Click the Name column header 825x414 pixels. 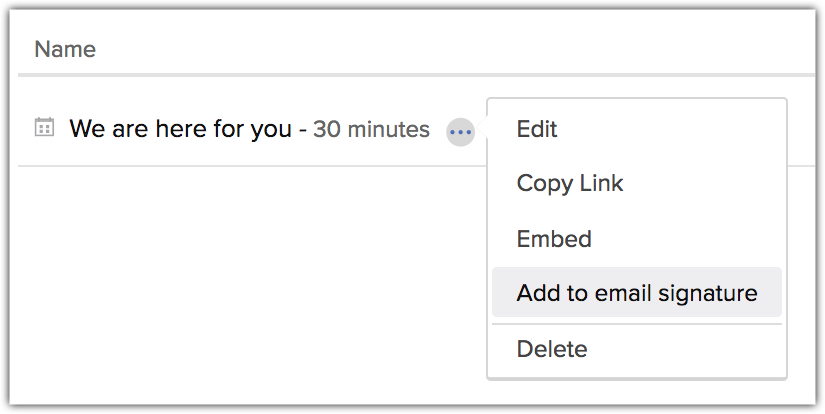click(x=65, y=49)
